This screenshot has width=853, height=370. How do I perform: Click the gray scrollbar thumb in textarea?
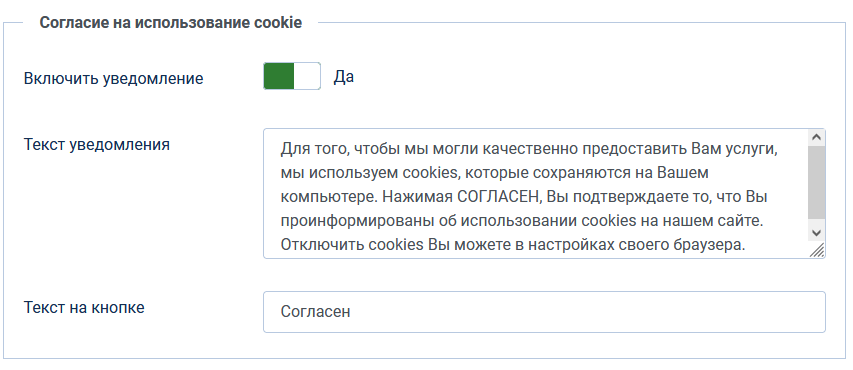pos(816,182)
